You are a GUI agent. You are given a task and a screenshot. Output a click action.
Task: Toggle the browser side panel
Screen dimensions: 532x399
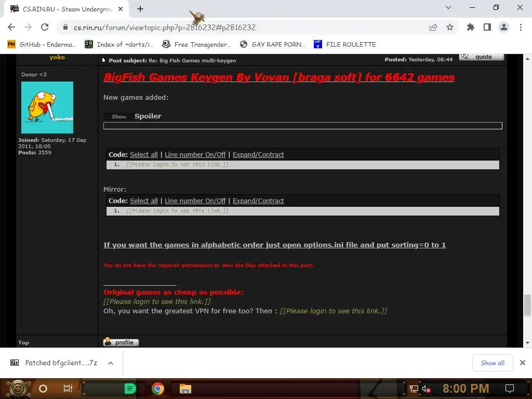[x=487, y=27]
